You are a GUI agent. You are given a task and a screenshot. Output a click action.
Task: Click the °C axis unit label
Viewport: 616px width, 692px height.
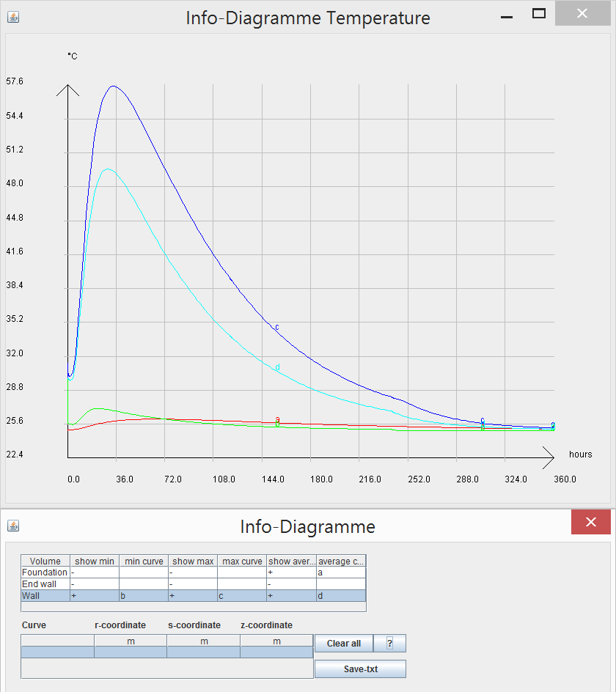(73, 56)
